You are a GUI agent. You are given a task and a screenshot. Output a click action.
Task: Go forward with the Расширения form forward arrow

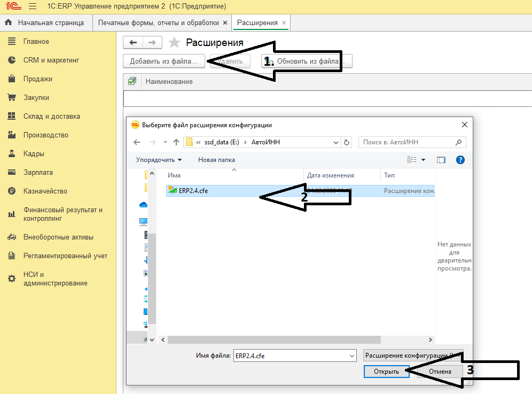click(x=152, y=42)
